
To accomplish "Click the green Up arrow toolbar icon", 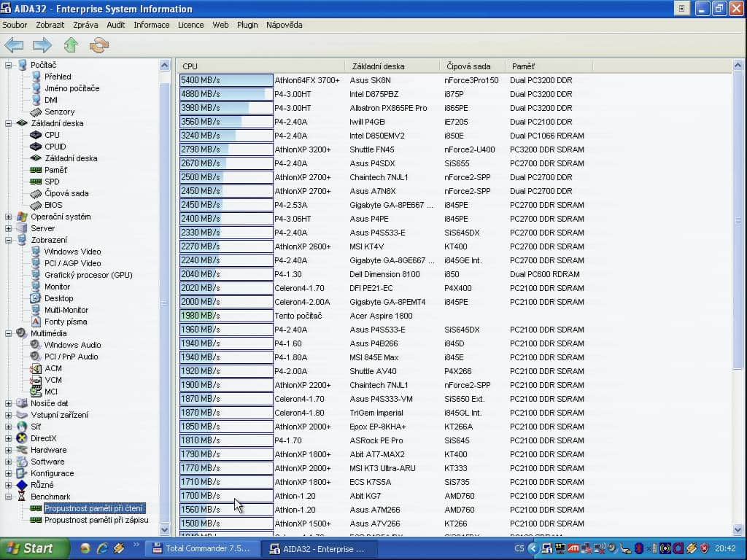I will pyautogui.click(x=71, y=45).
